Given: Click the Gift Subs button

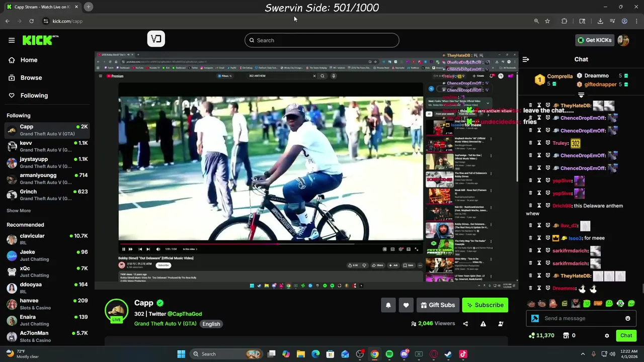Looking at the screenshot, I should pos(437,305).
